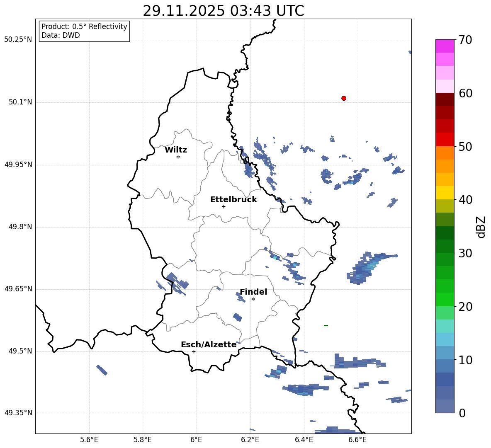Click the Product: 0.5° Reflectivity text
Screen dimensions: 491x448
click(84, 27)
